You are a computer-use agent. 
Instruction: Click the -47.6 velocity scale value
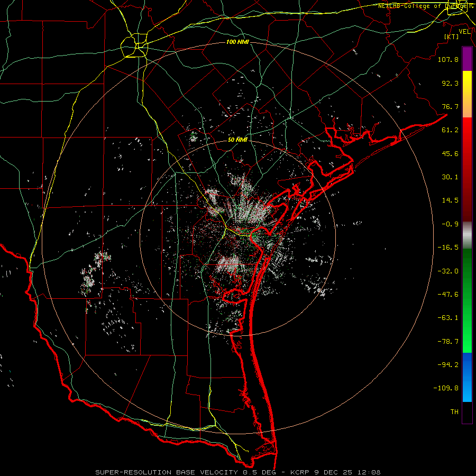click(x=448, y=295)
